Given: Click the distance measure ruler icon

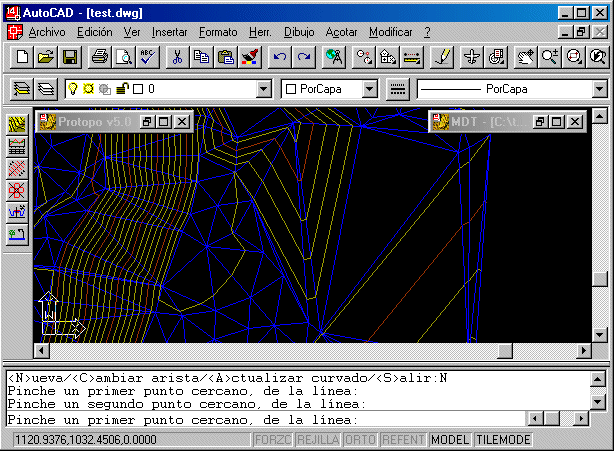Looking at the screenshot, I should coord(412,57).
